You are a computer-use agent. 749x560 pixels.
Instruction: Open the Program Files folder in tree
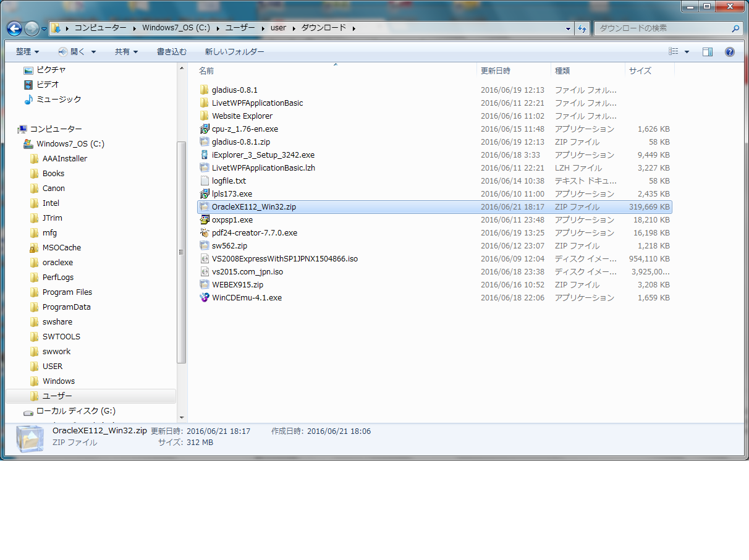pos(67,292)
